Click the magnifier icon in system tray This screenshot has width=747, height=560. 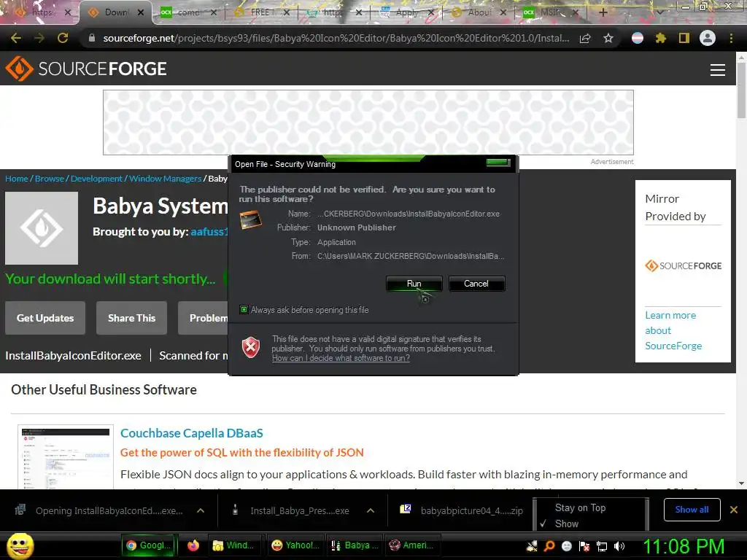pos(549,545)
